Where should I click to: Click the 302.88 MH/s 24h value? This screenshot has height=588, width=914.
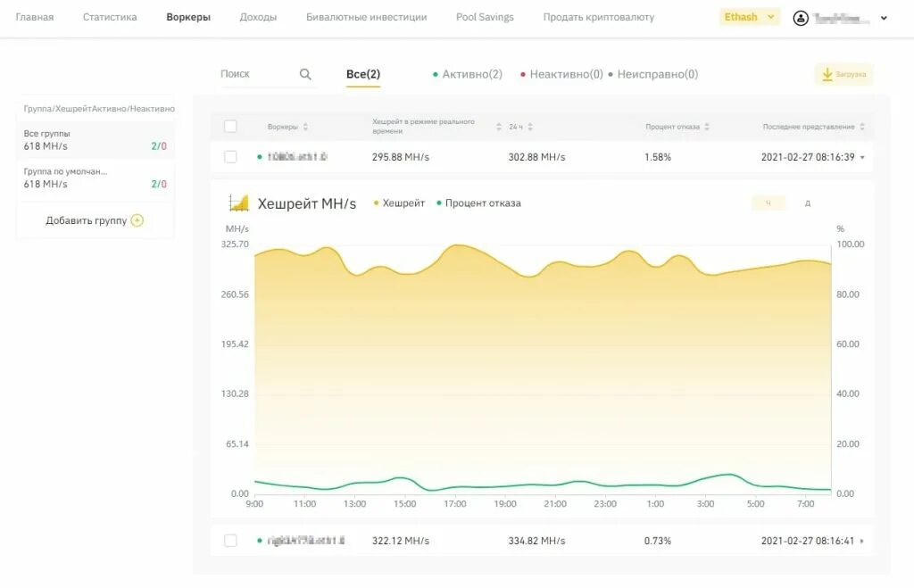(536, 157)
